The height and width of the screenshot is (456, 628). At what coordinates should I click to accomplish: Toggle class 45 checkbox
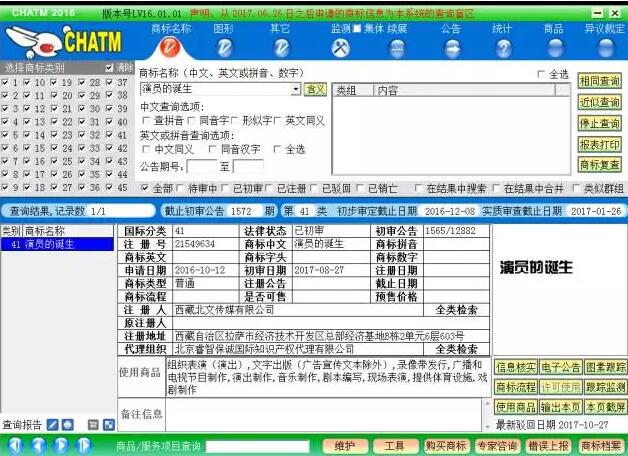click(x=109, y=187)
